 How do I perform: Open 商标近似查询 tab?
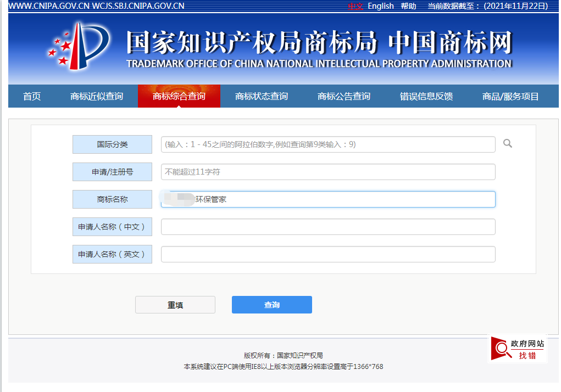pyautogui.click(x=97, y=96)
